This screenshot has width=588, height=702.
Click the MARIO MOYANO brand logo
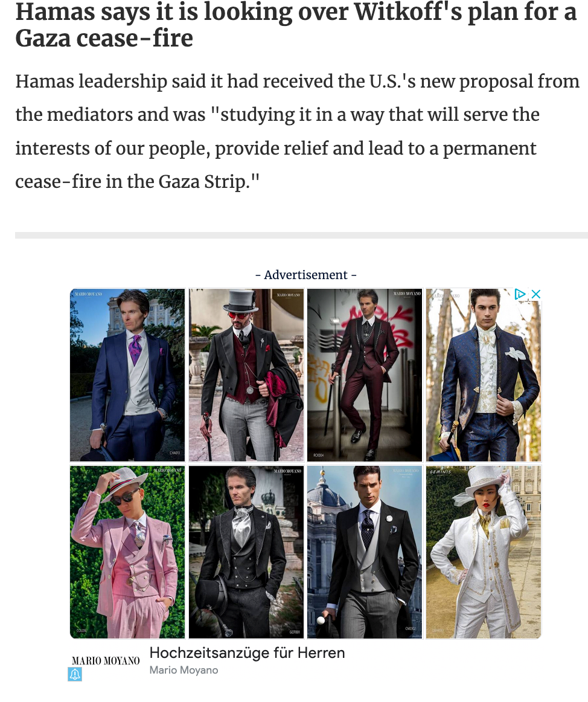pyautogui.click(x=106, y=660)
